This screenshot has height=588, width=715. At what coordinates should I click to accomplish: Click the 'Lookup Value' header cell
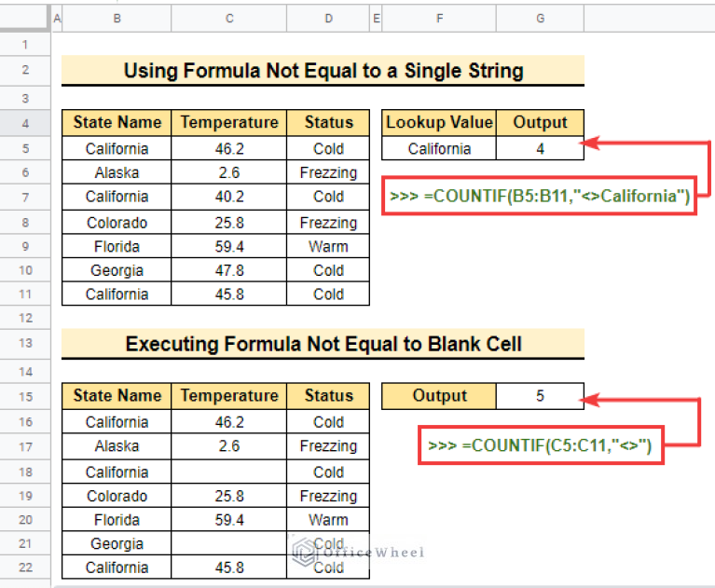pyautogui.click(x=439, y=122)
